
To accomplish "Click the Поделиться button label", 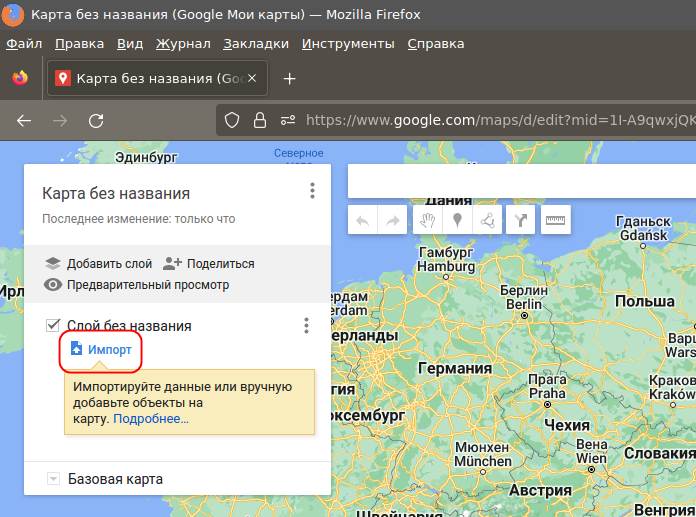I will pyautogui.click(x=221, y=264).
